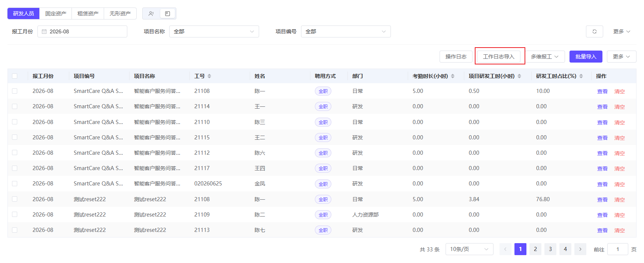Sort by 考勤时长(小时) column
This screenshot has height=263, width=644.
pos(453,76)
